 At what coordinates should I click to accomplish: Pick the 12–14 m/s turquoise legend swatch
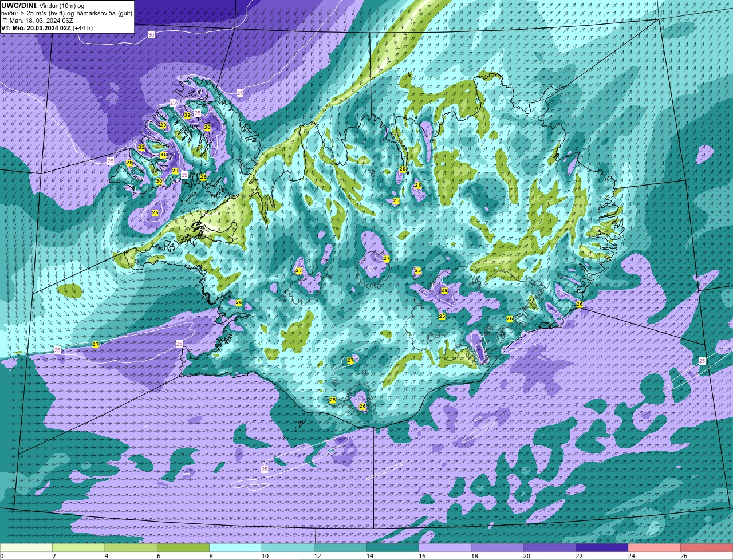(x=341, y=548)
